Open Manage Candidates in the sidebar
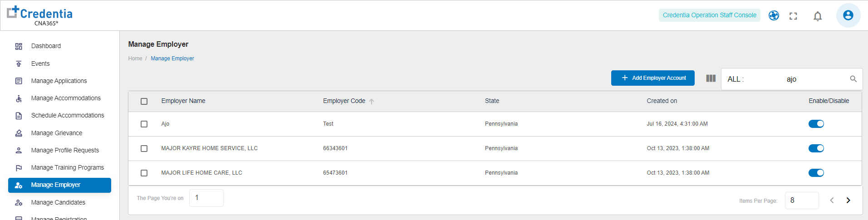The image size is (868, 220). [58, 202]
